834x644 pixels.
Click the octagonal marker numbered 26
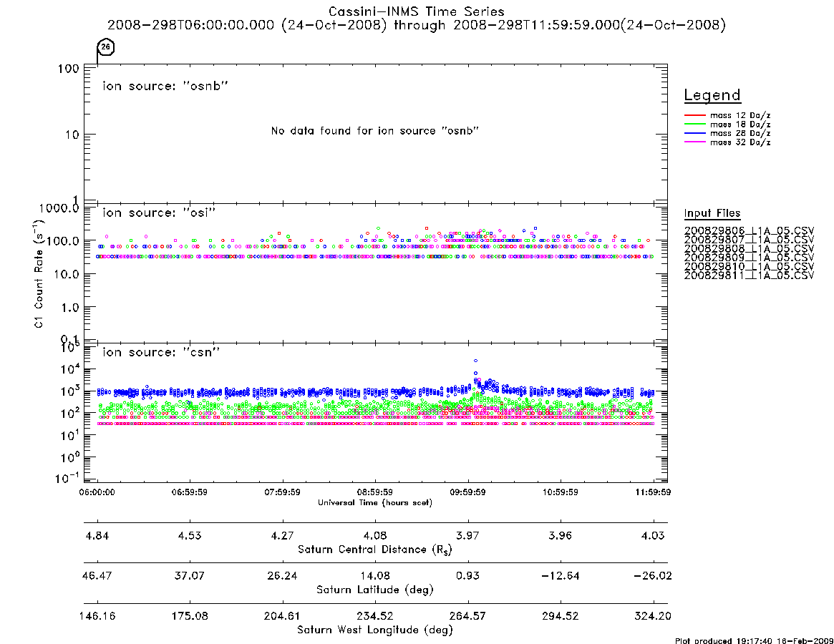106,47
